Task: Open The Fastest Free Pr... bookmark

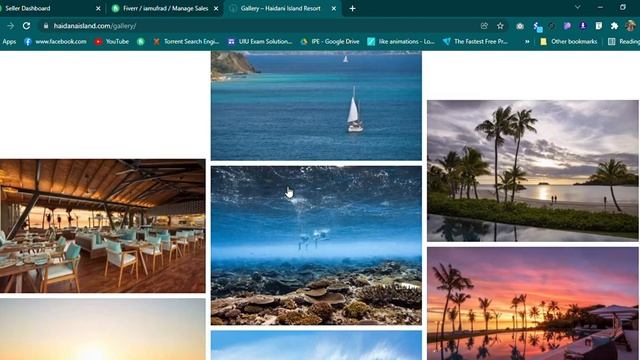Action: (x=476, y=41)
